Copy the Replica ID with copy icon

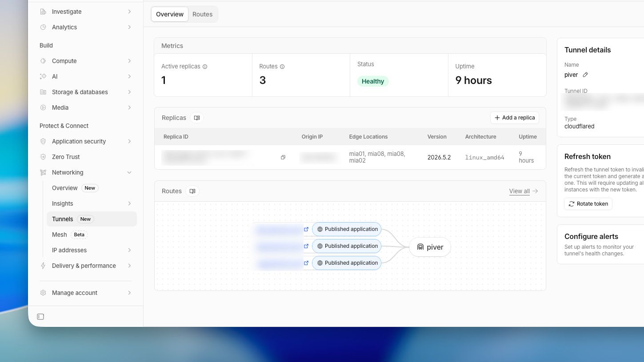pos(283,157)
